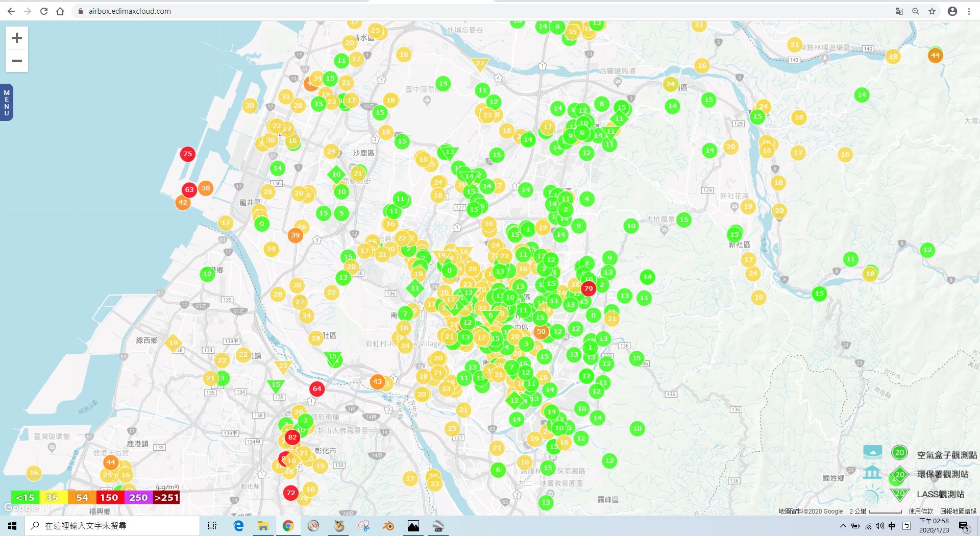Select the red 72 sensor marker
This screenshot has height=536, width=980.
click(291, 493)
